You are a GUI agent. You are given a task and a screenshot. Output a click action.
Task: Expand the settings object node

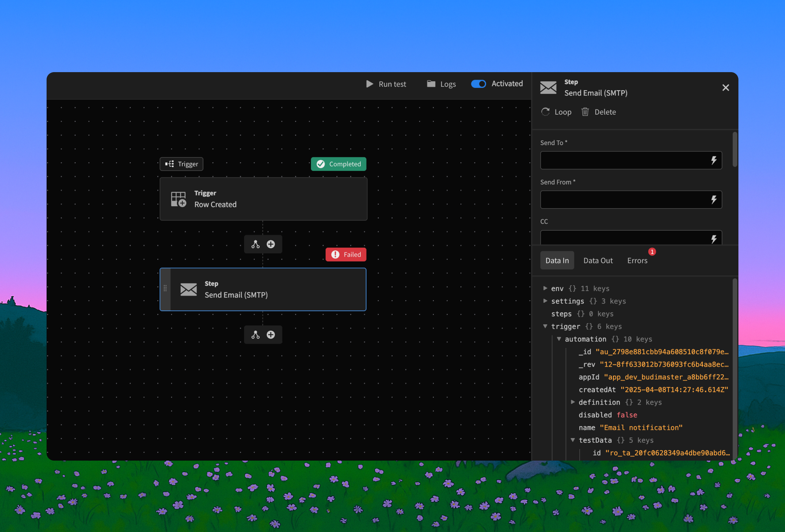[x=545, y=301]
